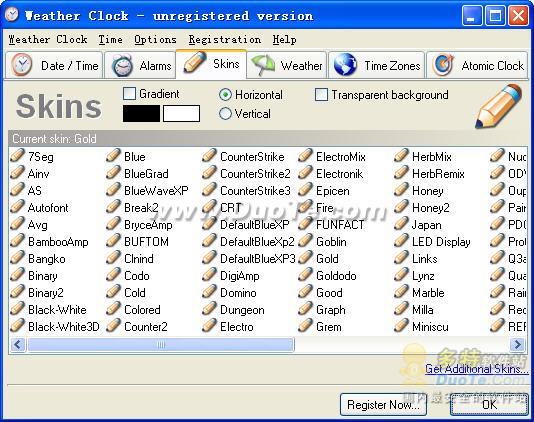Select the Horizontal radio button
534x422 pixels.
pos(225,95)
